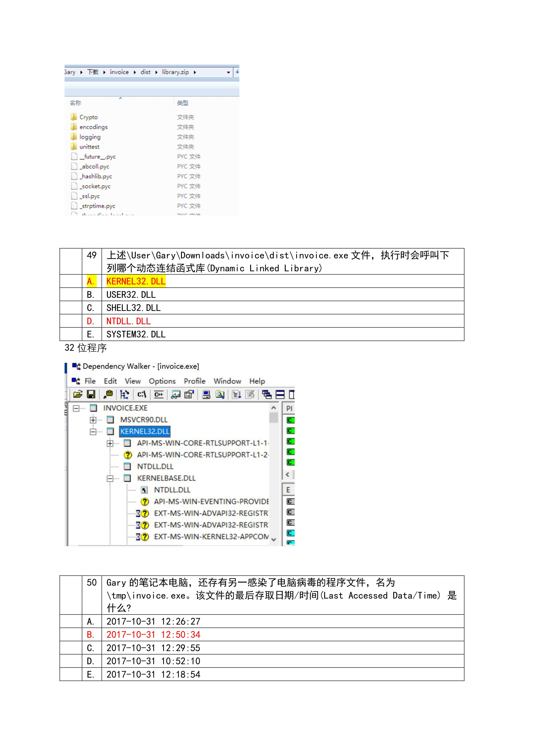Click the Cascade windows toolbar icon
Screen dimensions: 534x756
(266, 394)
